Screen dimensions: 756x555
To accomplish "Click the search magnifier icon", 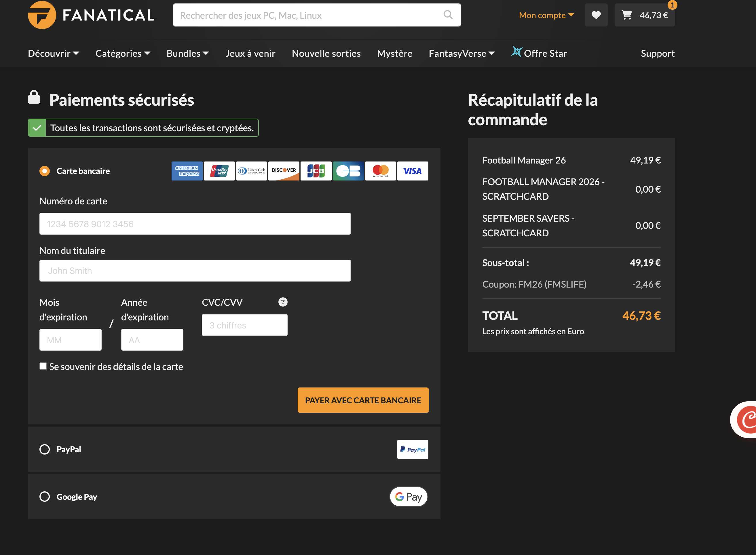I will [x=448, y=15].
